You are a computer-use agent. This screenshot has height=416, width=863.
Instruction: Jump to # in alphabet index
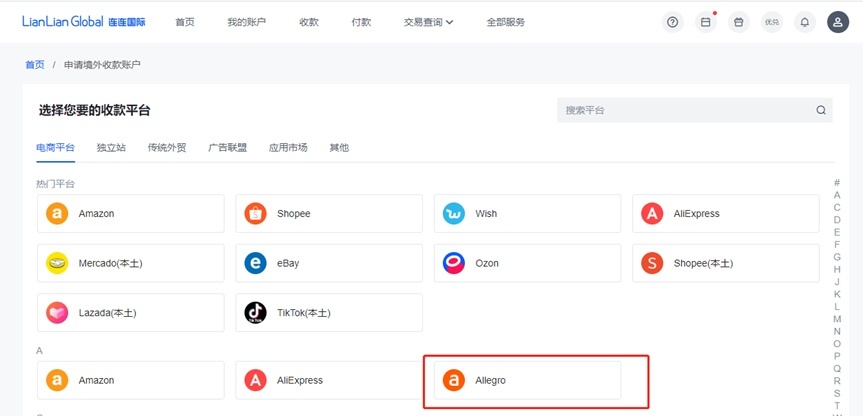coord(837,183)
